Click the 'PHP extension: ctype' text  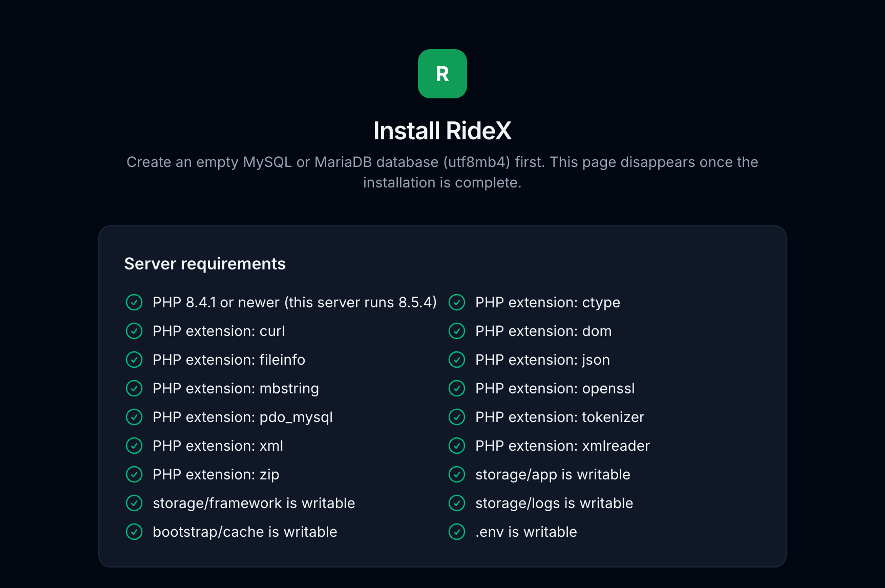point(547,302)
